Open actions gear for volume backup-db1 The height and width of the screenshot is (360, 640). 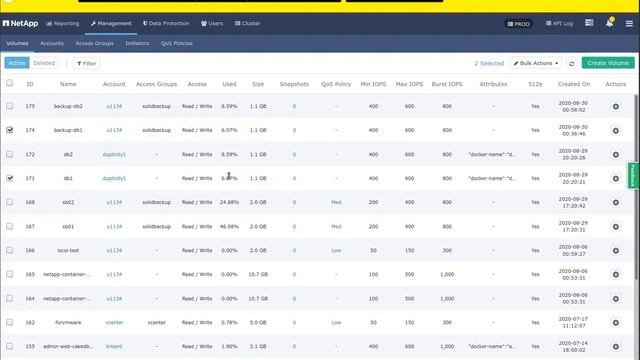616,131
